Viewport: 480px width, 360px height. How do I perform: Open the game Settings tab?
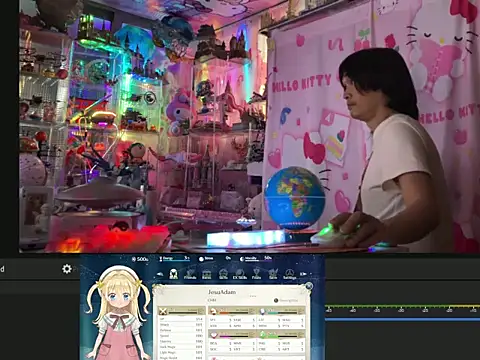[289, 274]
